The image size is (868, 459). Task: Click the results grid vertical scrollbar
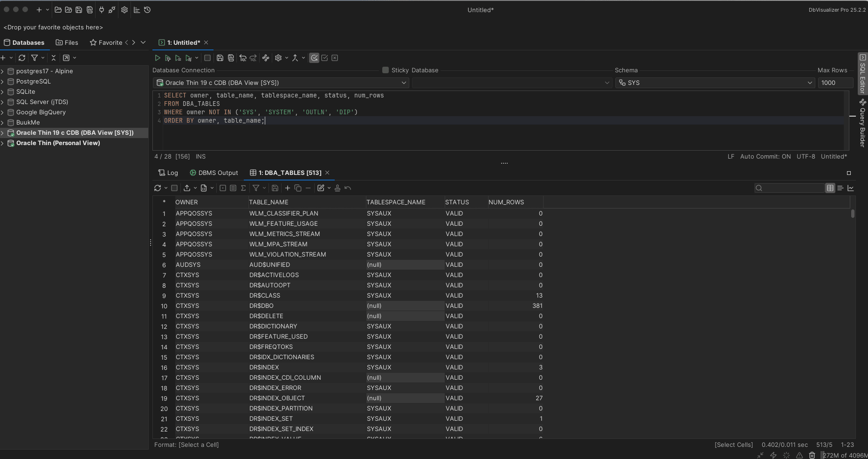[853, 214]
